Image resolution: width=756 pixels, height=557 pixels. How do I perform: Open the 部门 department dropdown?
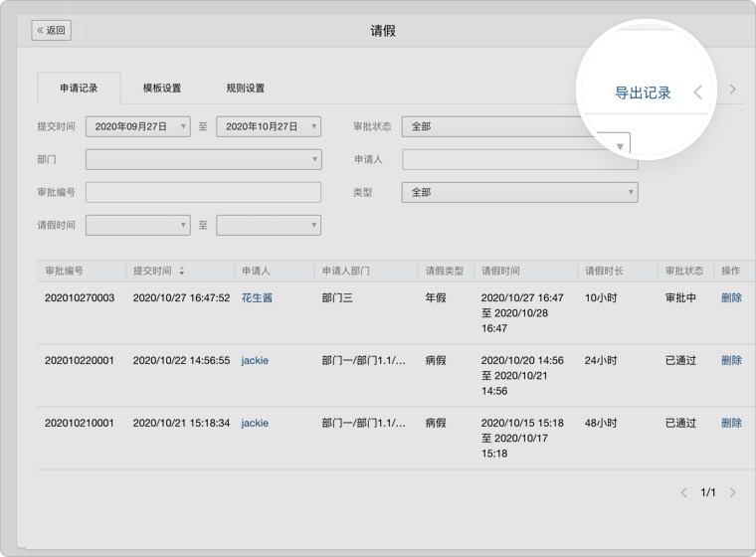coord(204,159)
